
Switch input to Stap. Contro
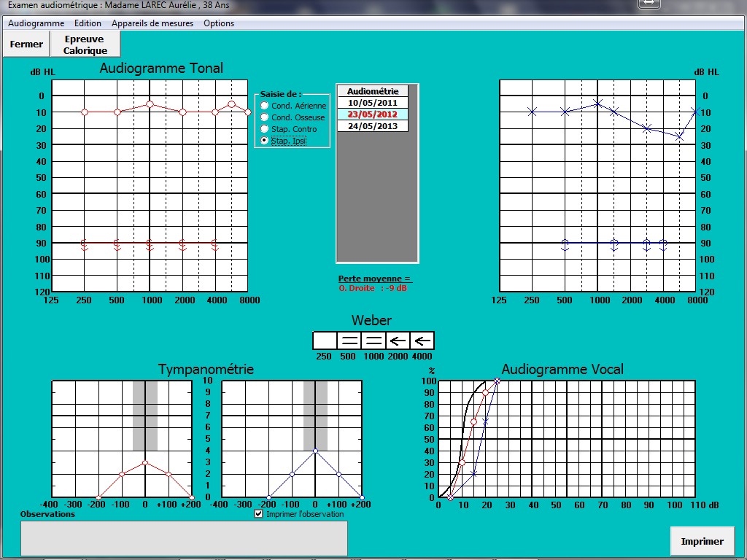[x=265, y=129]
